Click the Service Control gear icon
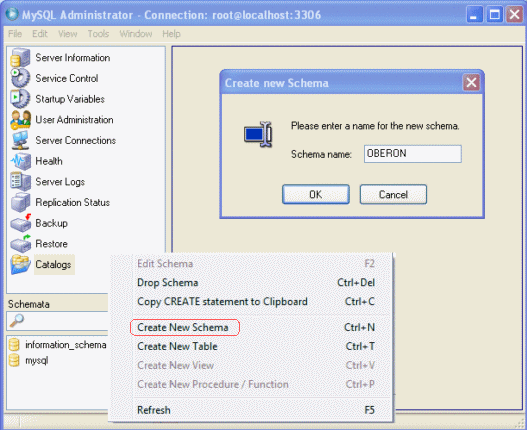527x430 pixels. pyautogui.click(x=20, y=78)
